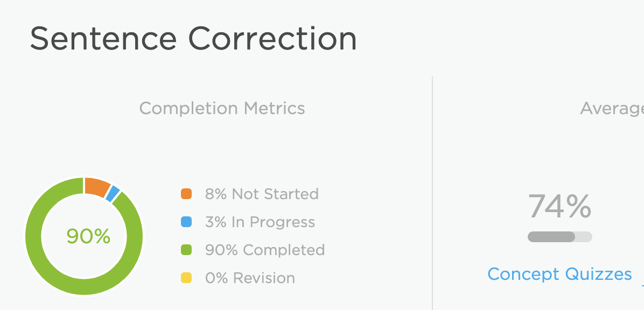The width and height of the screenshot is (644, 310).
Task: Click the green Completed legend swatch
Action: (x=186, y=250)
